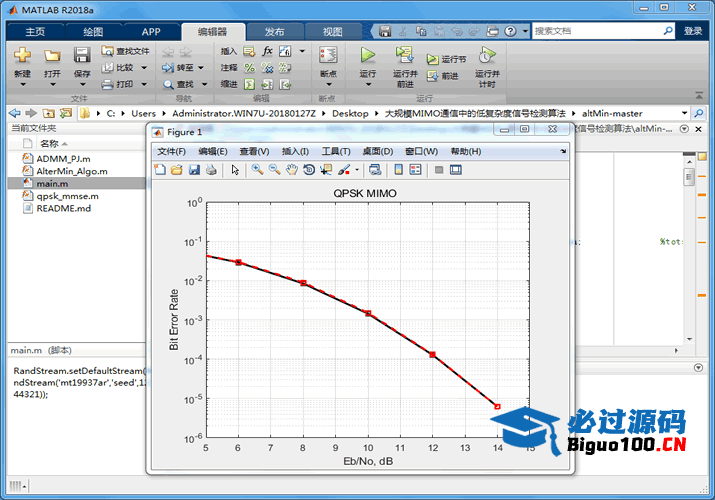The image size is (715, 500).
Task: Click the Browse for Folder icon
Action: [66, 113]
